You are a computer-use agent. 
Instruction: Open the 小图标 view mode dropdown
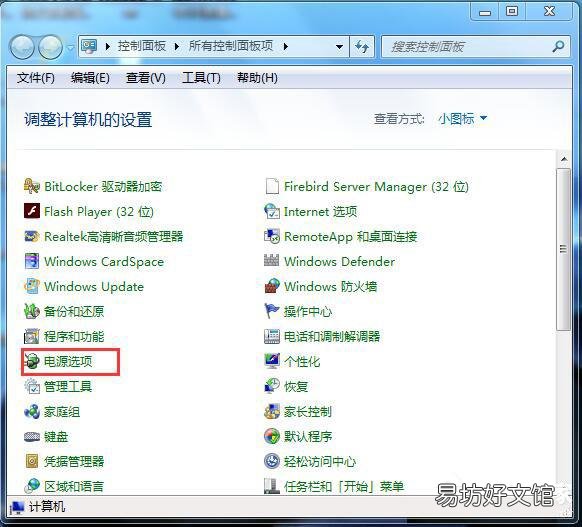pos(462,119)
